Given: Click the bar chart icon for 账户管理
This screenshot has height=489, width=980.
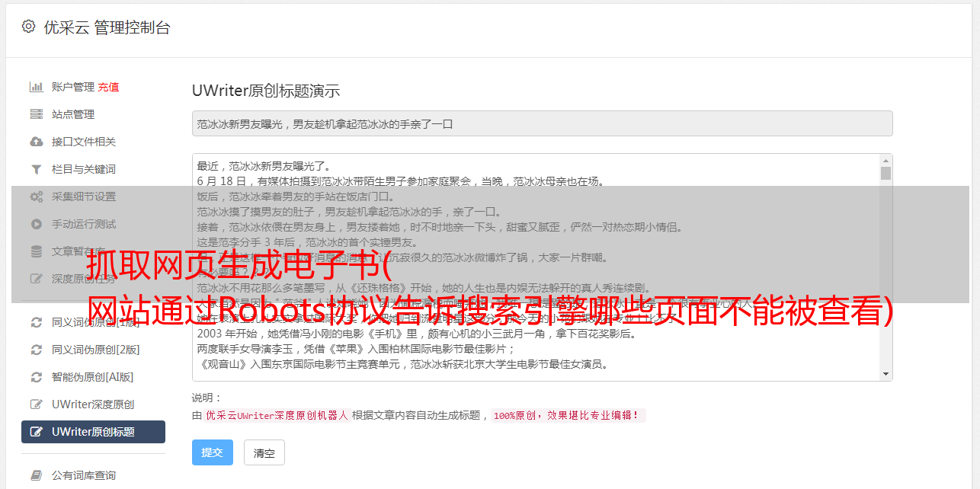Looking at the screenshot, I should [36, 87].
